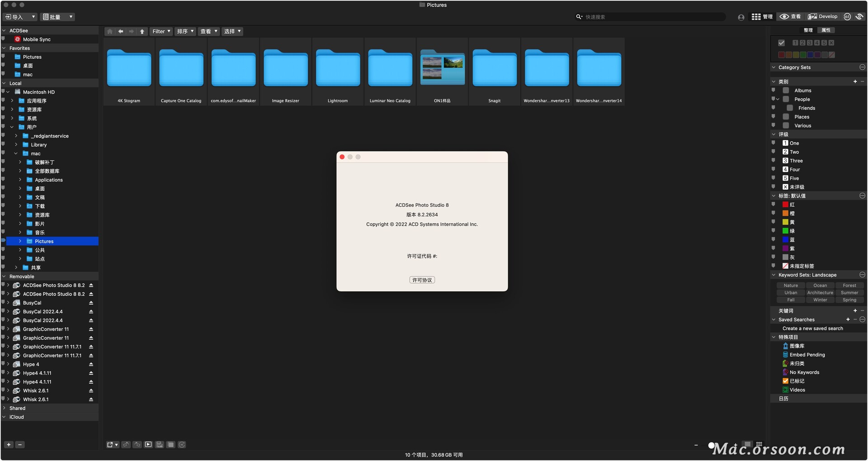Open the 排序 sort dropdown

[185, 32]
